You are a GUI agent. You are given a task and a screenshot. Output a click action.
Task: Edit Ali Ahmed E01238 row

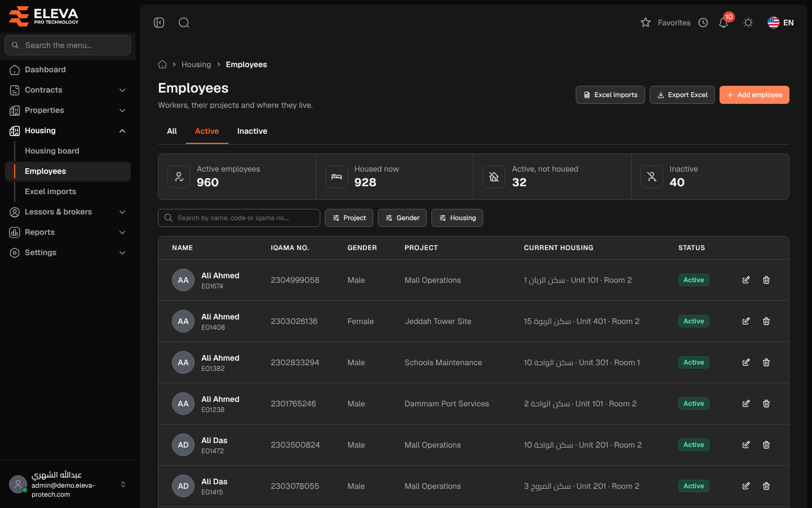tap(746, 404)
